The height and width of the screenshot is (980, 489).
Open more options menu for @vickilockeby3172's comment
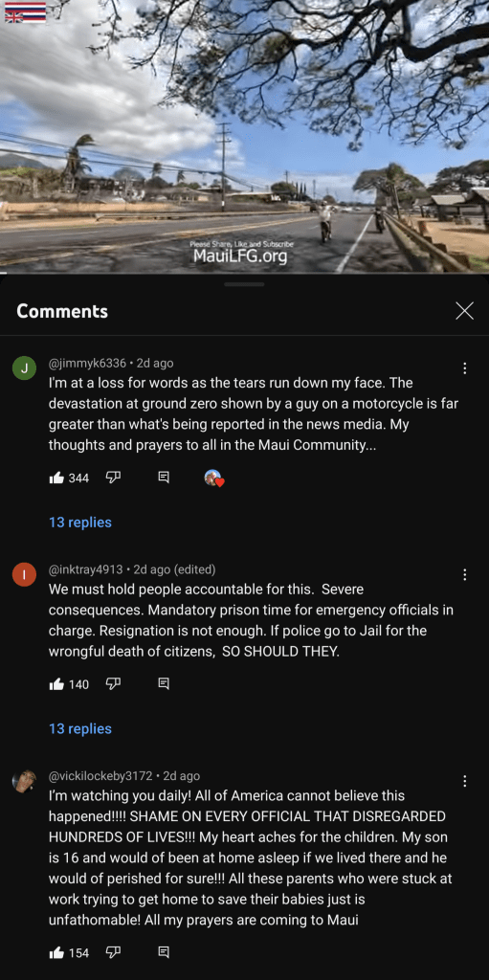tap(465, 781)
